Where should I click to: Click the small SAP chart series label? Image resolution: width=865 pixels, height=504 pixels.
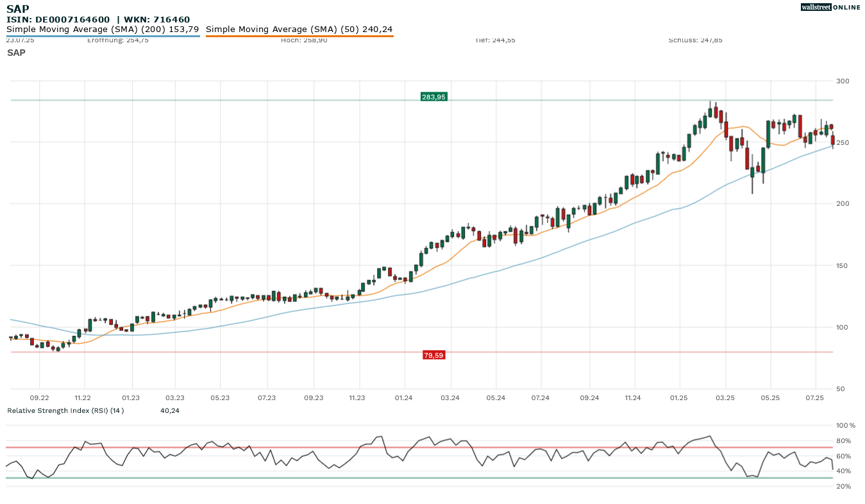(16, 53)
